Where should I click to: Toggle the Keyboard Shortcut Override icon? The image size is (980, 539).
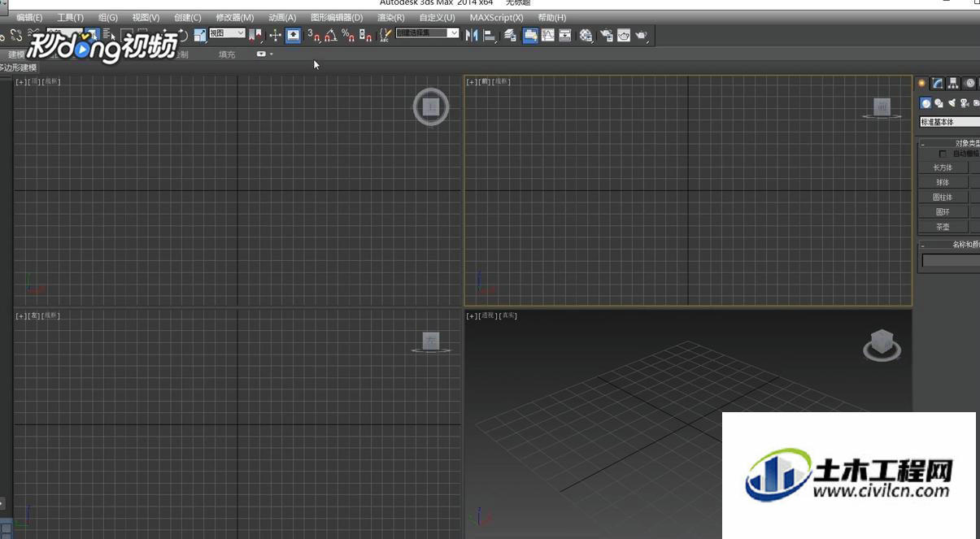(x=294, y=35)
